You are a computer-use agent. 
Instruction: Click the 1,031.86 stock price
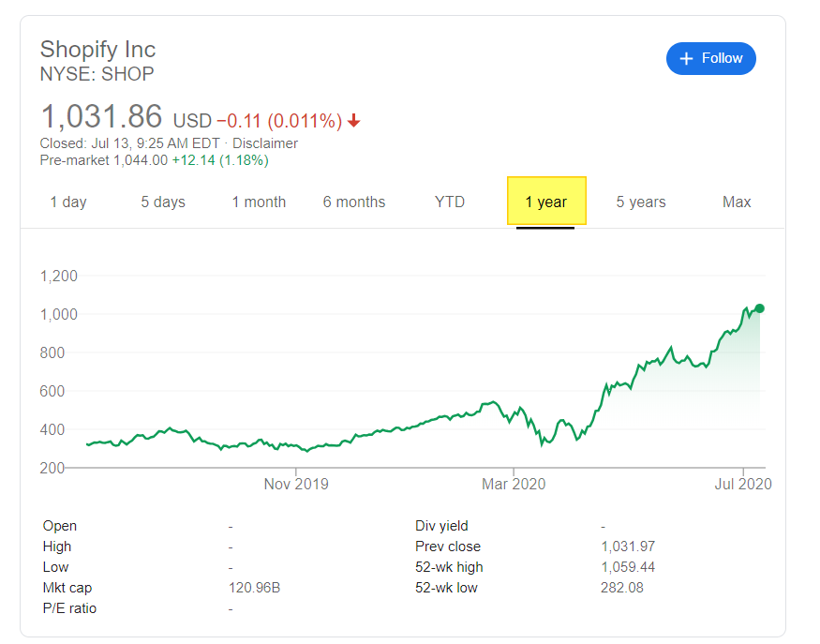point(101,116)
